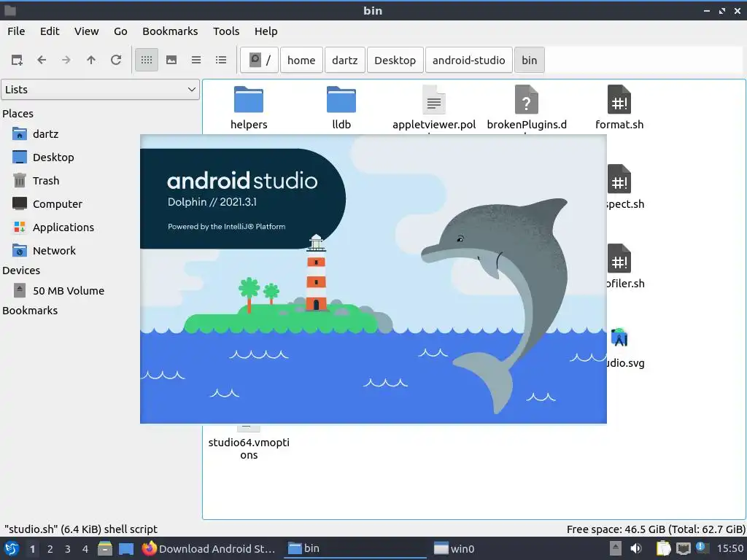Switch to virtual desktop 3
This screenshot has height=560, width=747.
(68, 549)
